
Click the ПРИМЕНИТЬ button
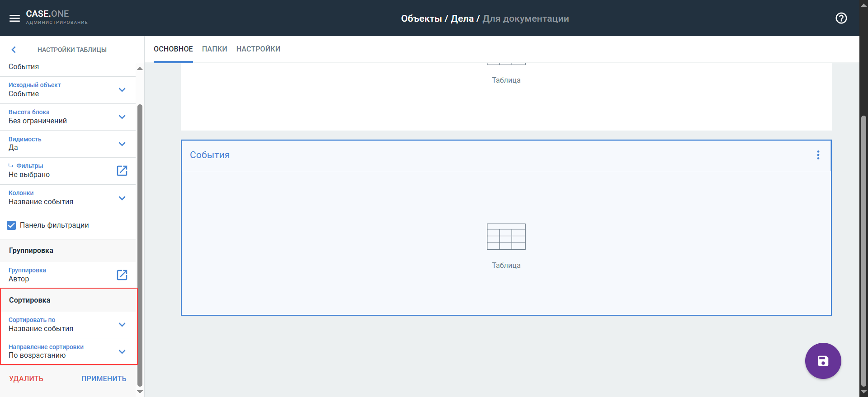tap(104, 379)
